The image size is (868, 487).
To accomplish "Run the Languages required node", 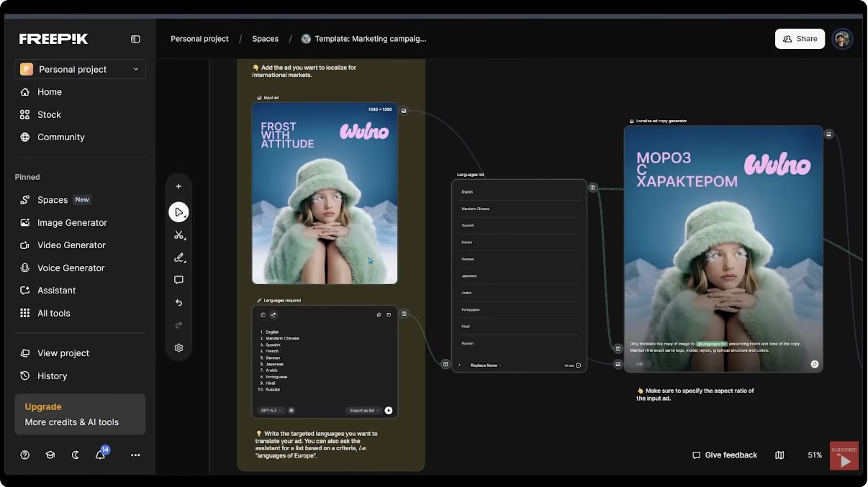I will pos(389,411).
